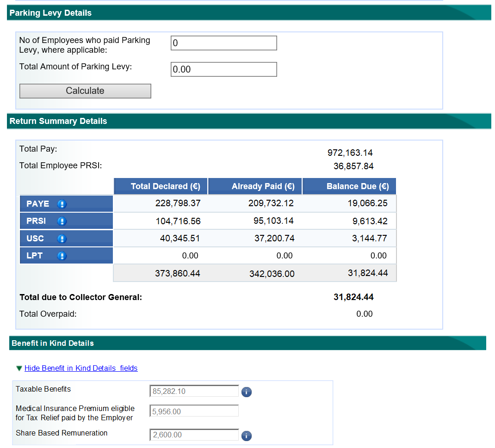Click the Parking Levy Details section header
Viewport: 495px width, 448px height.
(x=51, y=13)
